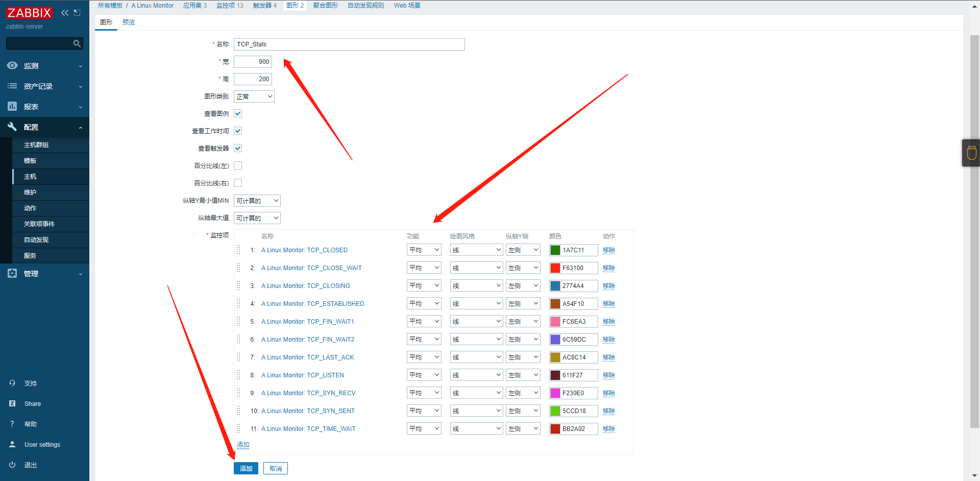Open 绘图风格 dropdown for TCP_FIN_WAIT2
The image size is (980, 481).
pos(477,339)
